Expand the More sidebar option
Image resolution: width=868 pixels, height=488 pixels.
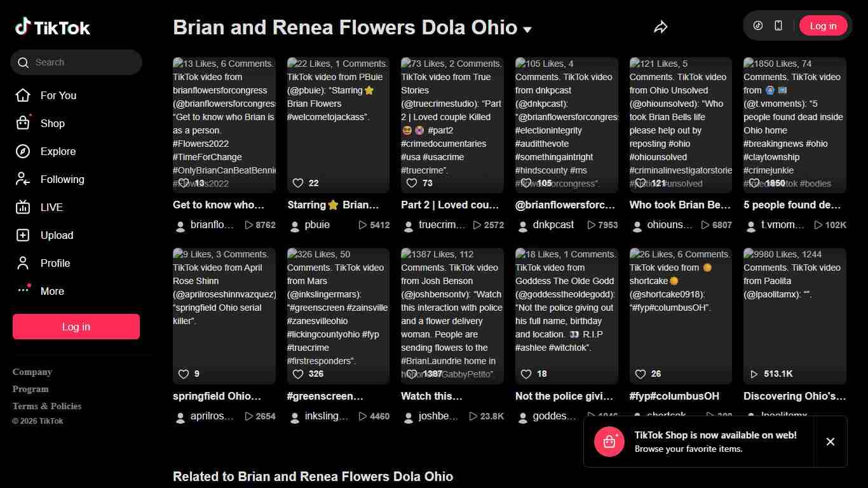[52, 291]
